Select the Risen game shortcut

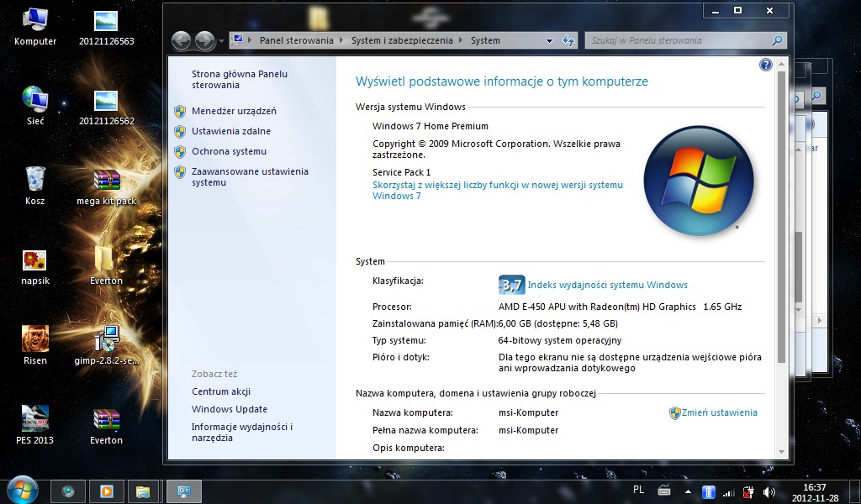(35, 346)
